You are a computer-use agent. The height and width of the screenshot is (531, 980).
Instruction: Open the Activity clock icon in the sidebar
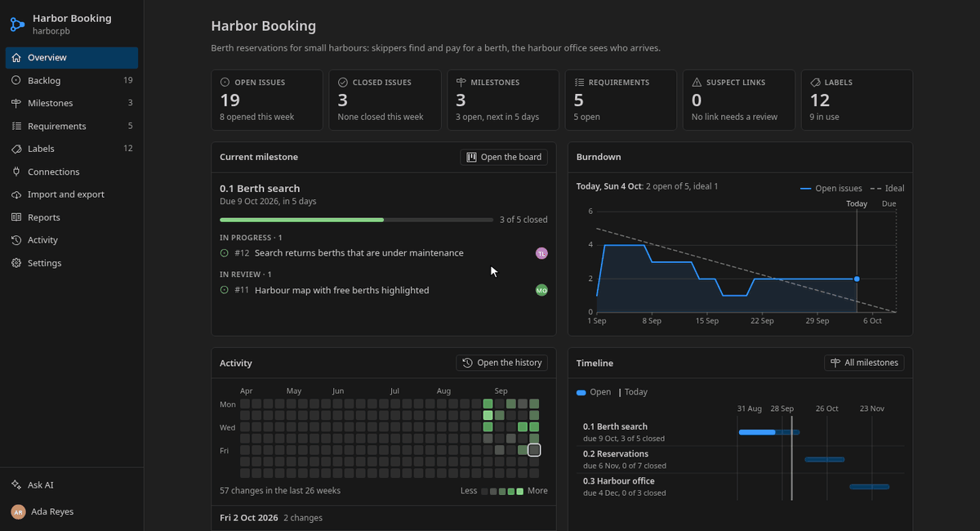(16, 241)
